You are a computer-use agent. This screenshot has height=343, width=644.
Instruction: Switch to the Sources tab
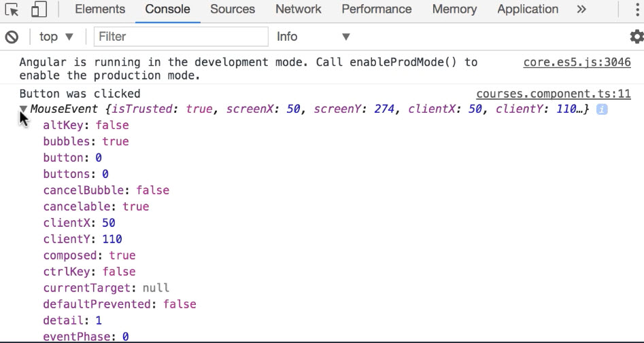[233, 10]
